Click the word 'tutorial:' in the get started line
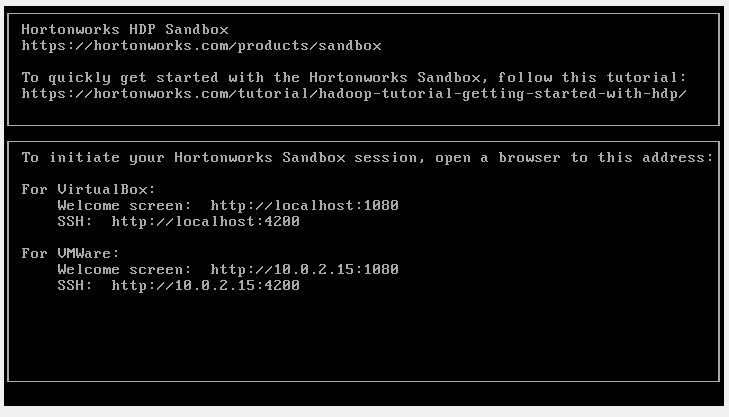This screenshot has width=729, height=417. click(646, 77)
